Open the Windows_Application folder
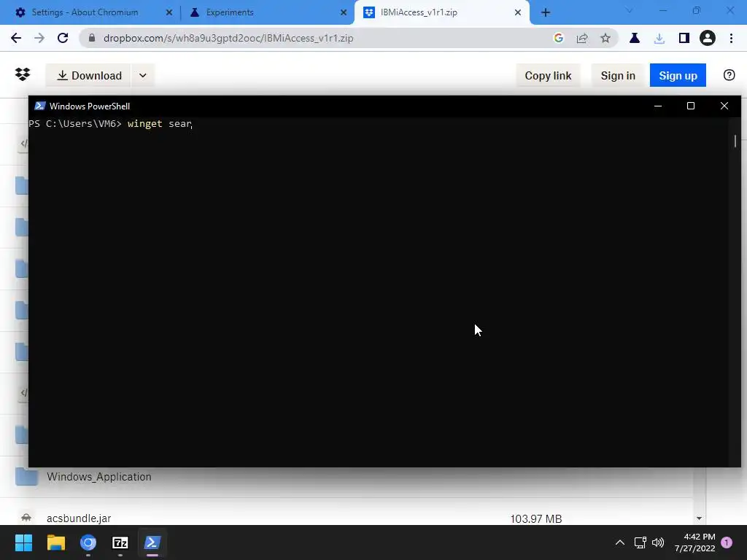747x560 pixels. coord(99,477)
